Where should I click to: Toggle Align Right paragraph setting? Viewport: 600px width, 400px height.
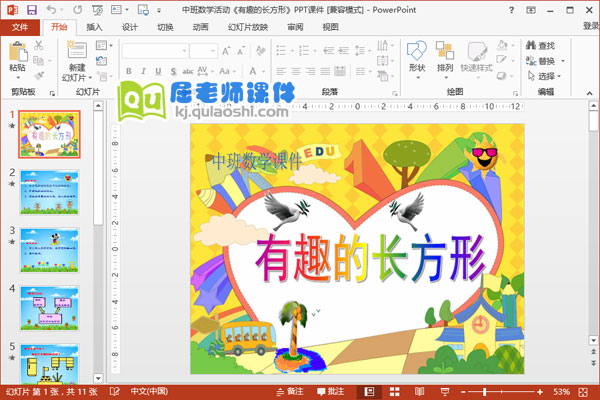coord(311,71)
